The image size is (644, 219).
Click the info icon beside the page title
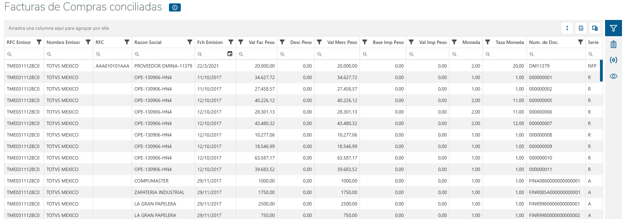tap(175, 7)
